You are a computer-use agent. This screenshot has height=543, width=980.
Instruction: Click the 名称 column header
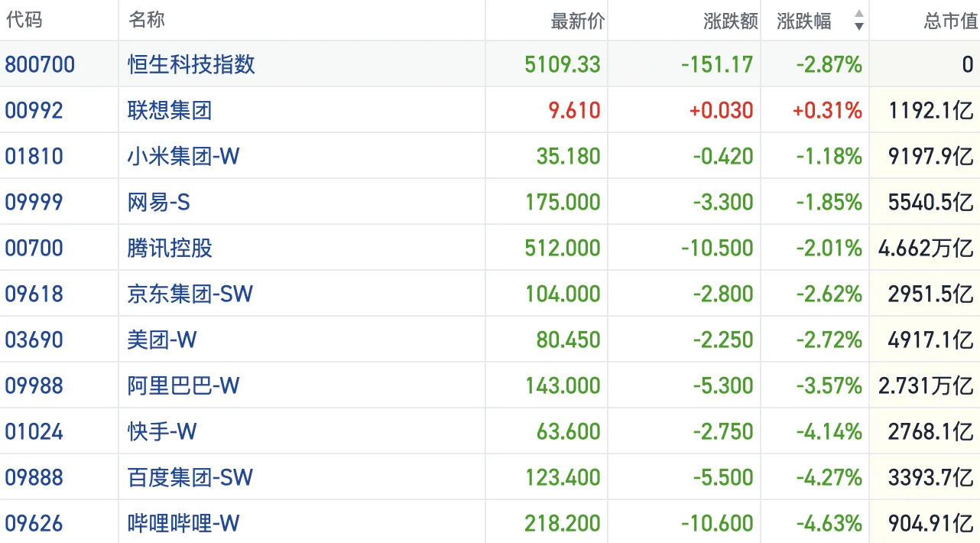click(x=147, y=20)
